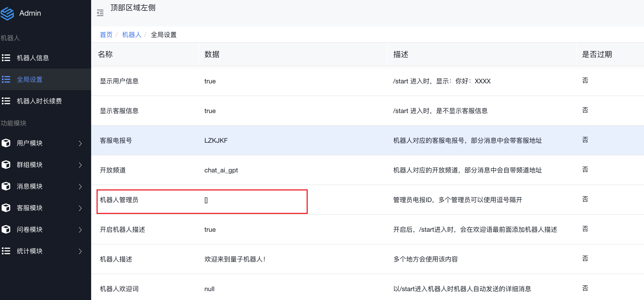Expand the 用户模块 chevron arrow
The width and height of the screenshot is (644, 300).
[80, 143]
